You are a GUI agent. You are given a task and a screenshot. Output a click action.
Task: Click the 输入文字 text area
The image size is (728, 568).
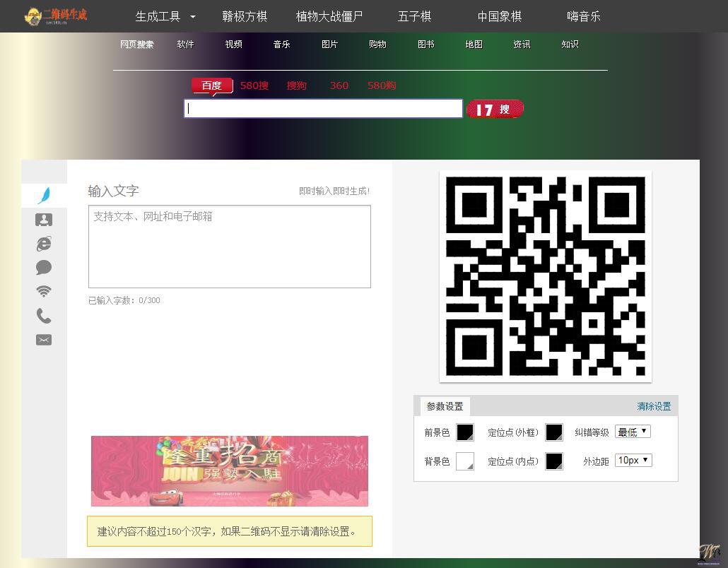[x=229, y=247]
